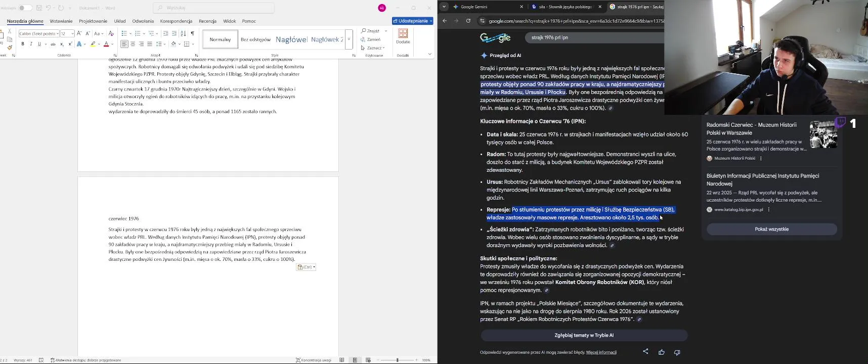Click the Udostępnianie share button
The image size is (868, 364).
pyautogui.click(x=413, y=21)
